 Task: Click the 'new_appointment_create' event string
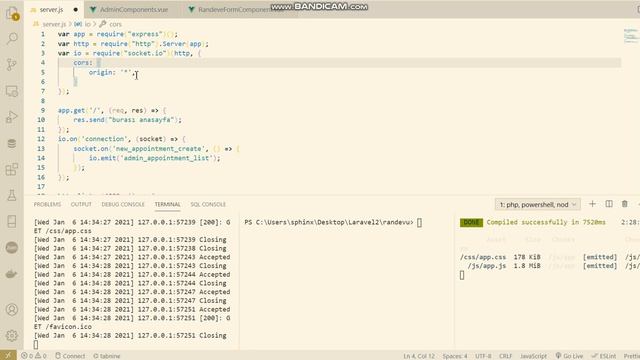point(158,149)
